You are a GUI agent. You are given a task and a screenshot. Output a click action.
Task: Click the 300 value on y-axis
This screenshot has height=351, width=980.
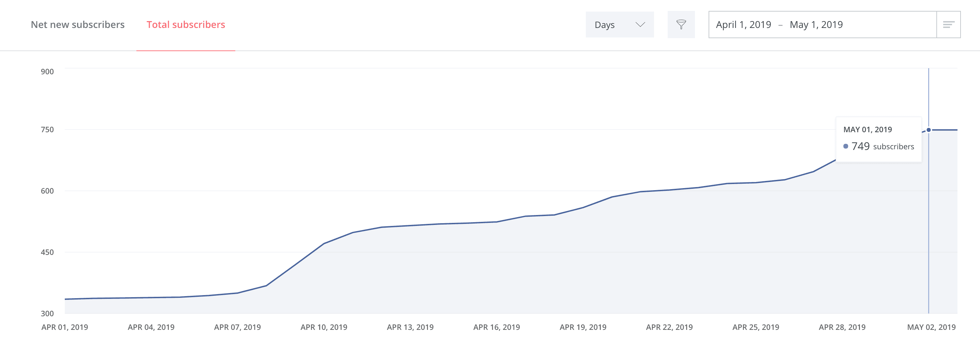[47, 314]
